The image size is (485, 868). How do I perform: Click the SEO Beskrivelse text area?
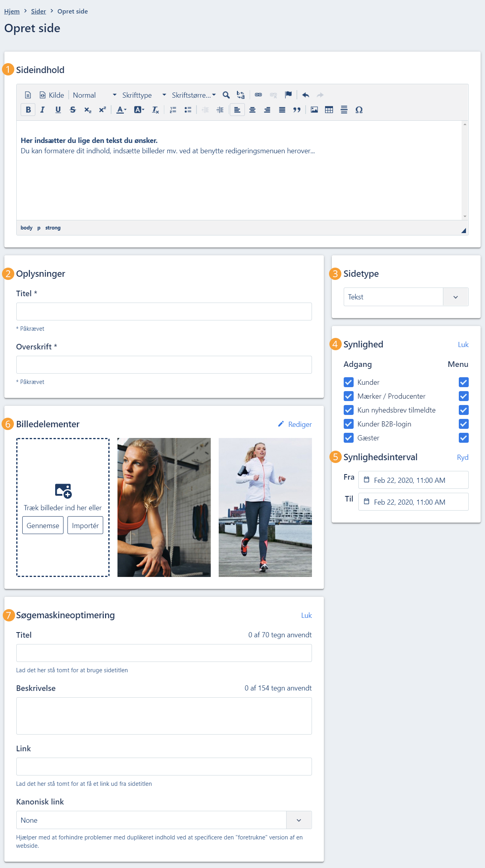(164, 716)
